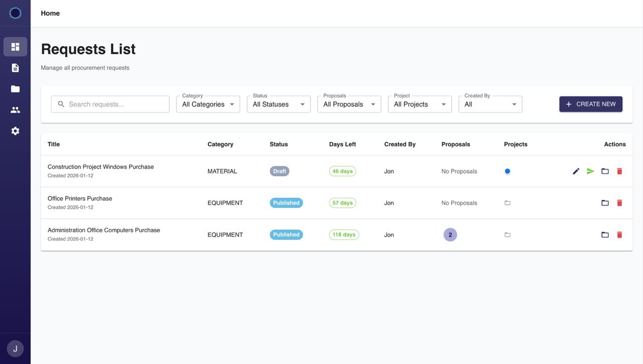Open the Construction Project Windows Purchase title

pos(100,167)
